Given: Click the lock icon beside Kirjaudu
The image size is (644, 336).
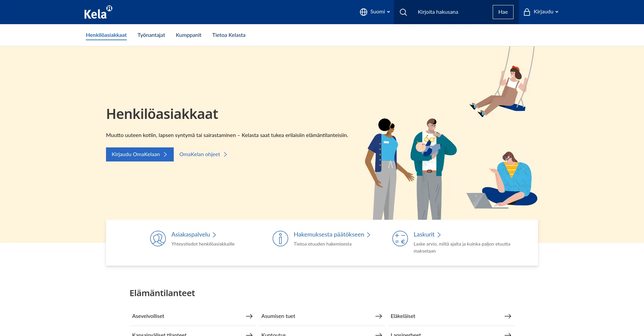Looking at the screenshot, I should click(x=527, y=12).
